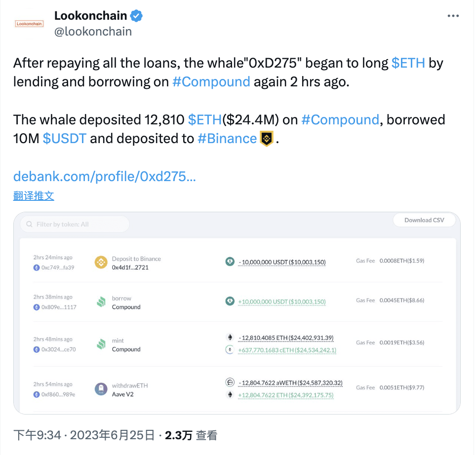Click the Download CSV button
The width and height of the screenshot is (476, 455).
(424, 220)
